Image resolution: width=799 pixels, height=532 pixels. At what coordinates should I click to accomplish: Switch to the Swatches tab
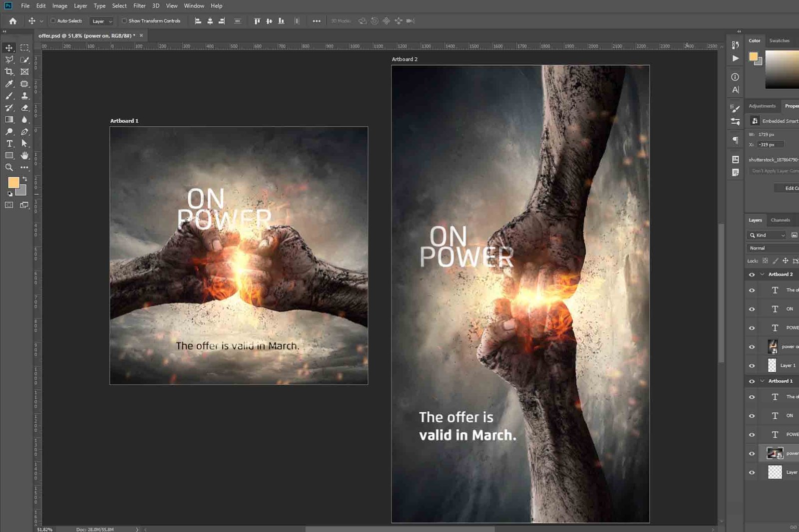(x=779, y=41)
